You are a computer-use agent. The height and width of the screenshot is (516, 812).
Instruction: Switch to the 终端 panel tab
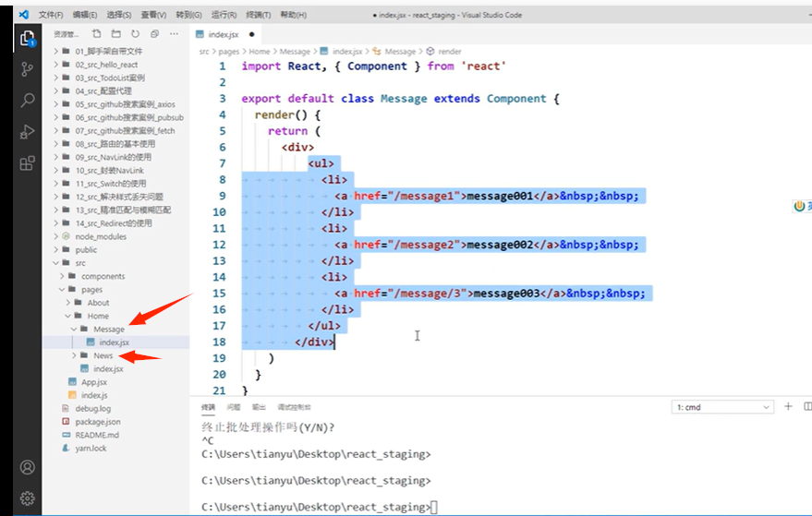(208, 407)
